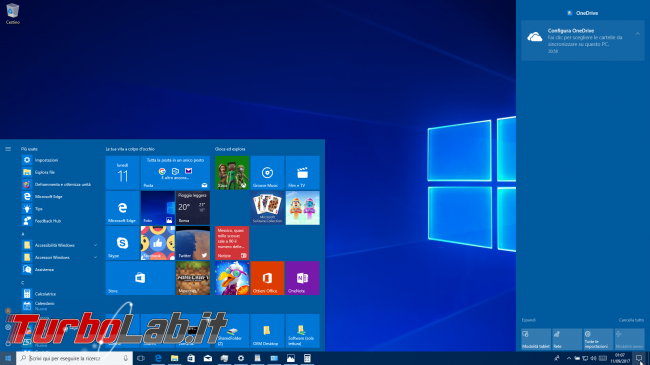The image size is (650, 365).
Task: Open the Minecraft tile
Action: coord(193,278)
